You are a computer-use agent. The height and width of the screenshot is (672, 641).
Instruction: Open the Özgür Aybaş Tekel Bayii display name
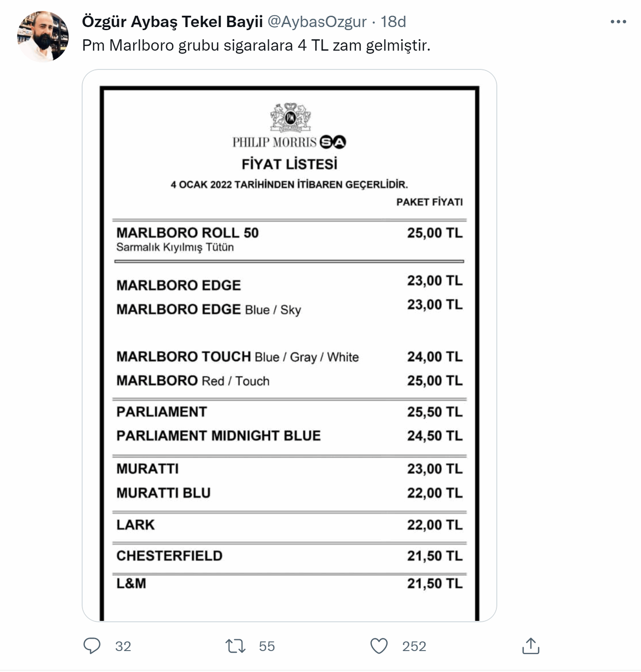coord(172,22)
